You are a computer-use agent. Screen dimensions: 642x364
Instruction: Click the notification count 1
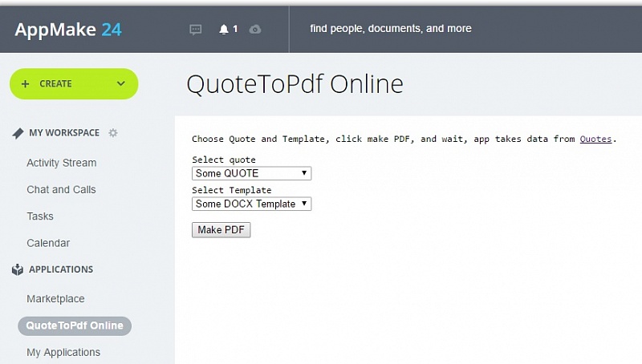point(235,29)
